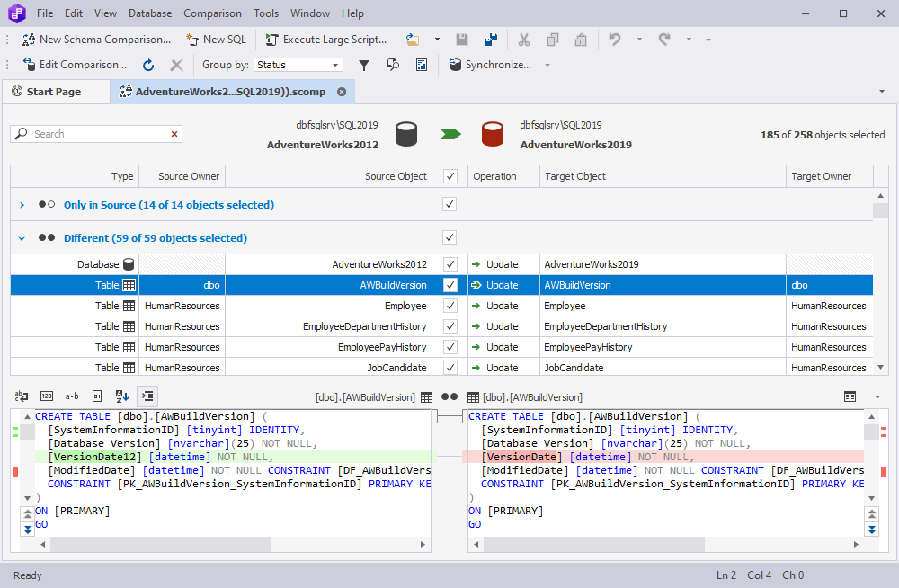
Task: Uncheck the AdventureWorks2012 Database row checkbox
Action: pyautogui.click(x=450, y=264)
